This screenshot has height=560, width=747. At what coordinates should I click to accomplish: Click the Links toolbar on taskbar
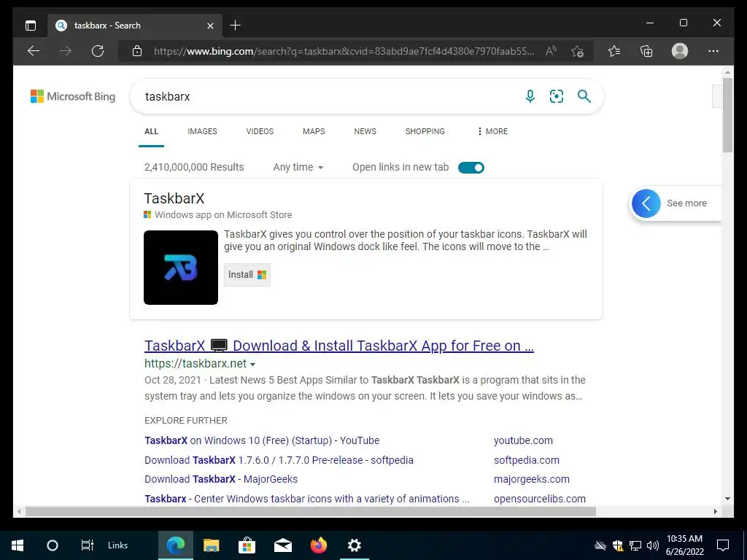(117, 545)
